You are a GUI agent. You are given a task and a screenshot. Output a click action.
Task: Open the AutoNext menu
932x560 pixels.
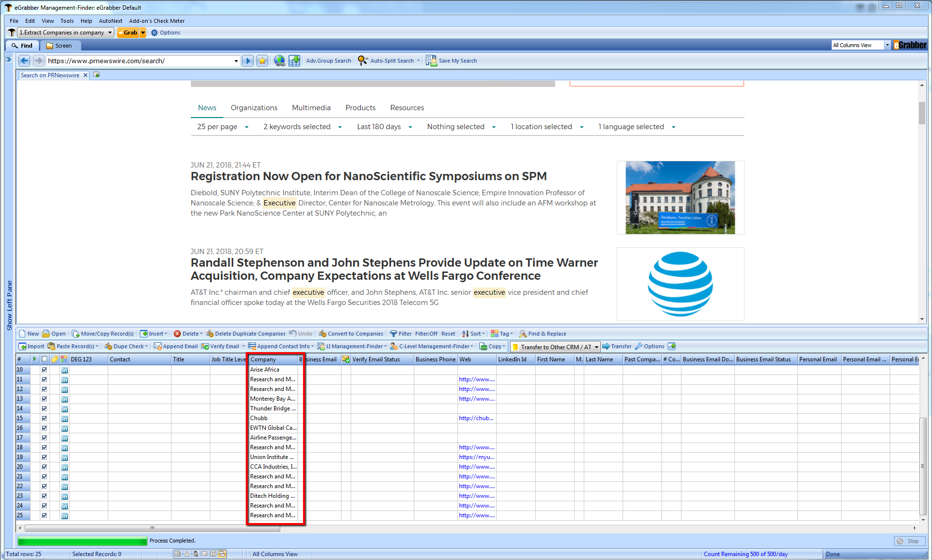110,21
